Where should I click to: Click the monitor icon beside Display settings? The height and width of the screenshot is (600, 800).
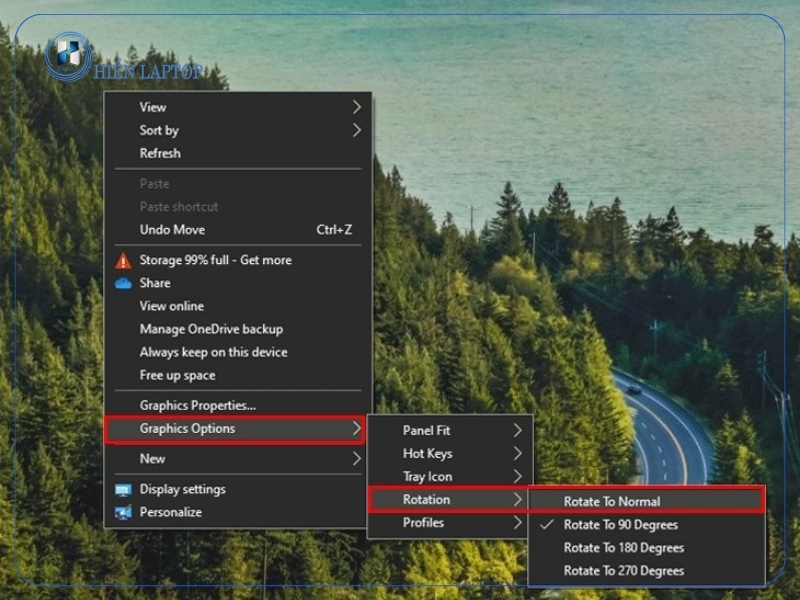coord(123,490)
